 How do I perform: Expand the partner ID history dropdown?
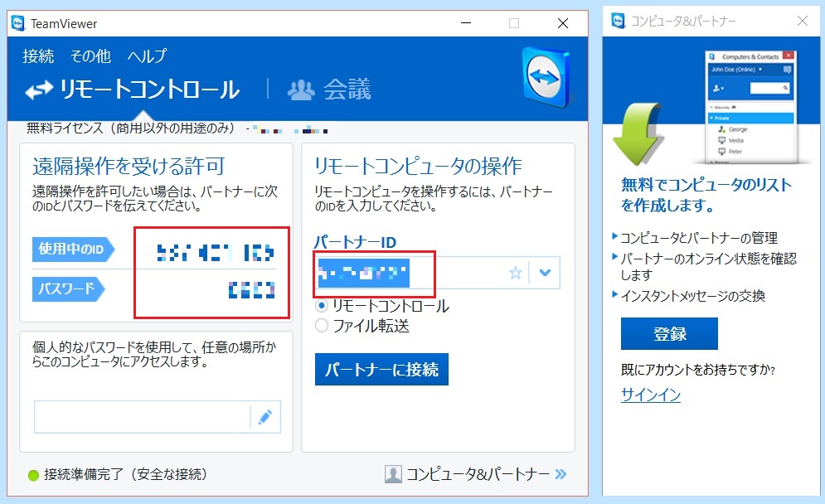coord(545,273)
